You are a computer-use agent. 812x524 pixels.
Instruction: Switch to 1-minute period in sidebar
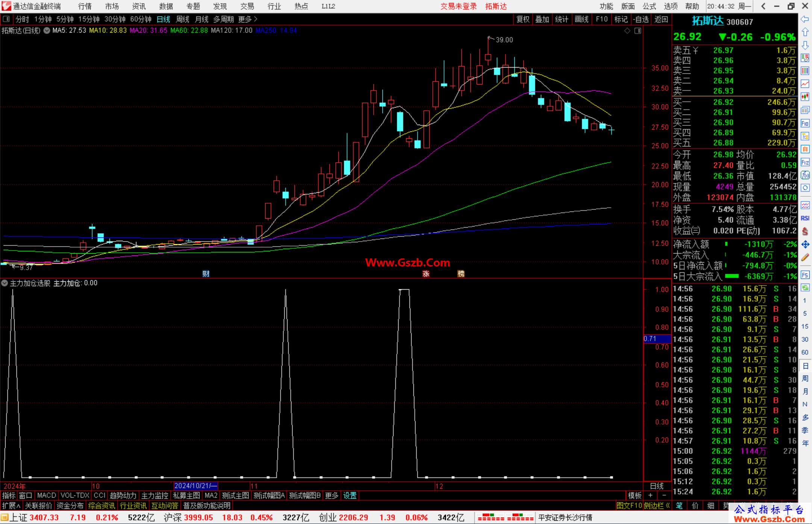coord(805,301)
